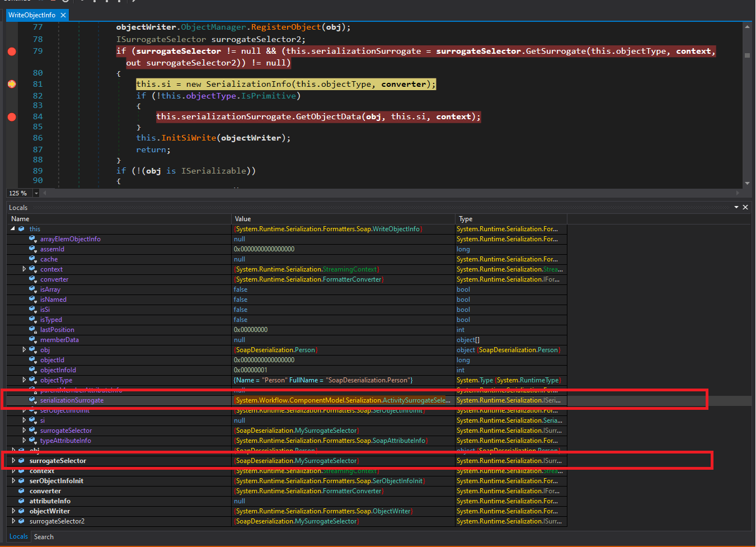This screenshot has width=756, height=547.
Task: Select the ActivitySurrogateSelector value cell
Action: (x=342, y=400)
